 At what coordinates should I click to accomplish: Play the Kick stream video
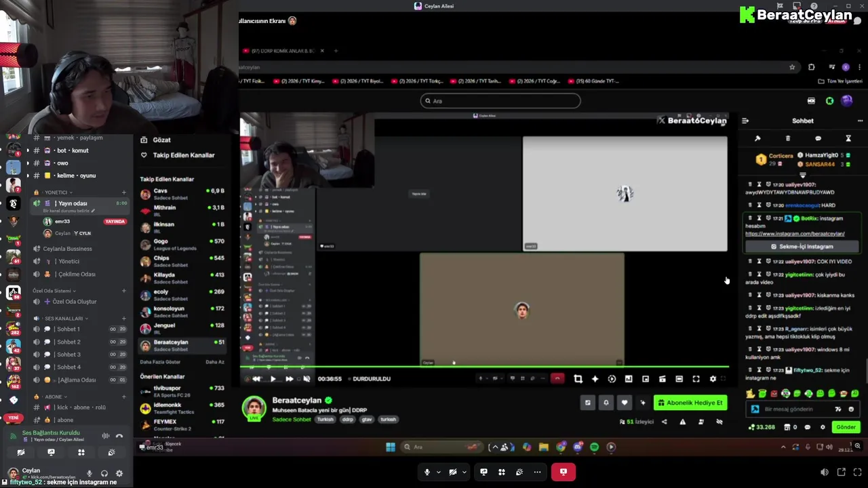[x=273, y=379]
